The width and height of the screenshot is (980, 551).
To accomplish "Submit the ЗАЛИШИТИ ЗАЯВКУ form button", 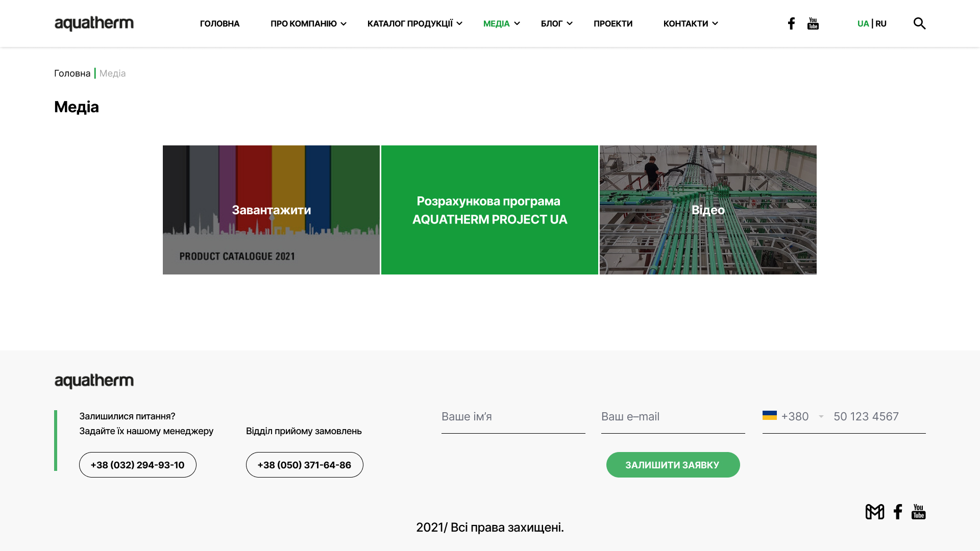I will (673, 465).
